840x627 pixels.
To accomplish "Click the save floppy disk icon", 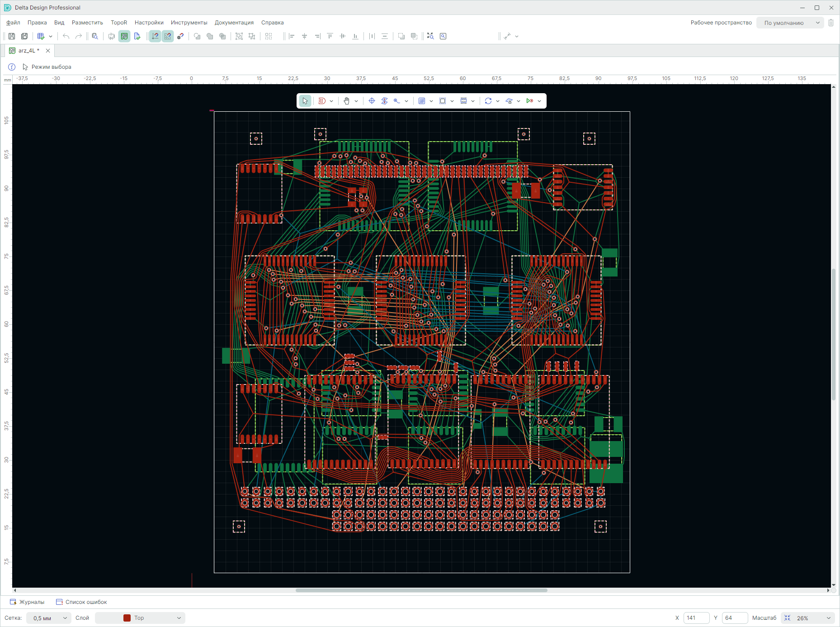I will [x=12, y=36].
